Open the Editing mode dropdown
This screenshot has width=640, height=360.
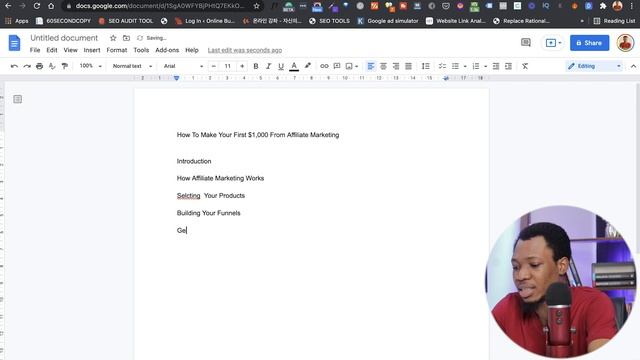click(594, 66)
